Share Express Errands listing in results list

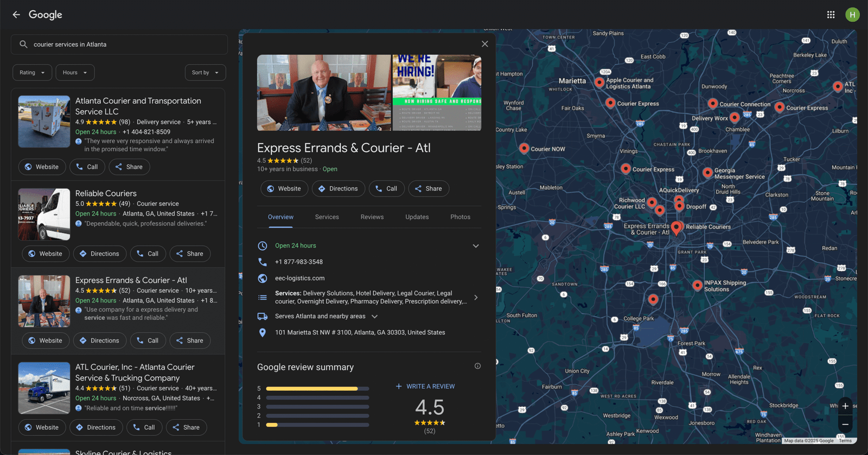(190, 340)
